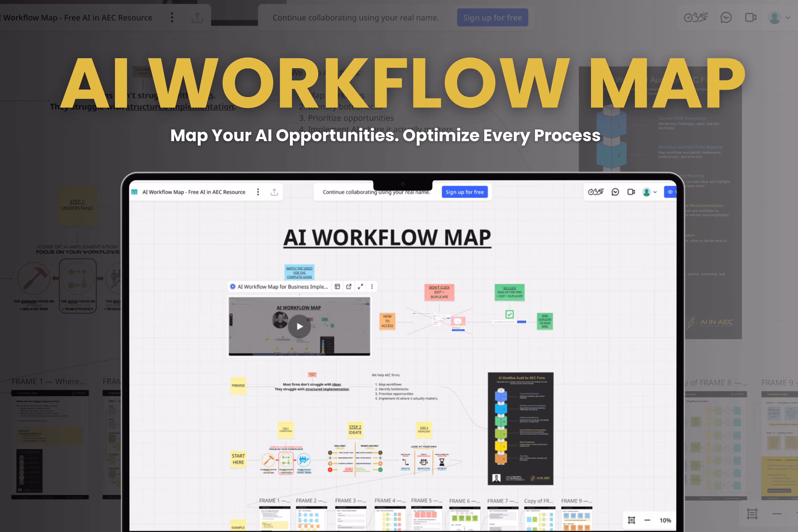Start a video call from tablet toolbar

click(631, 192)
